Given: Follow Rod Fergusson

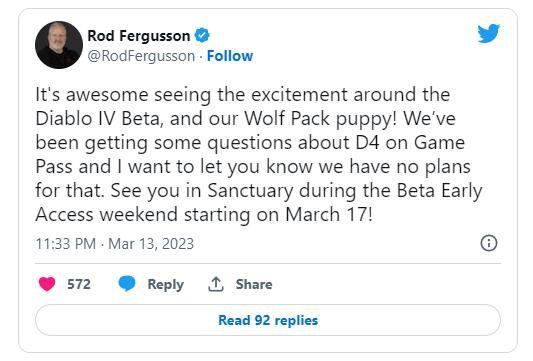Looking at the screenshot, I should point(230,56).
